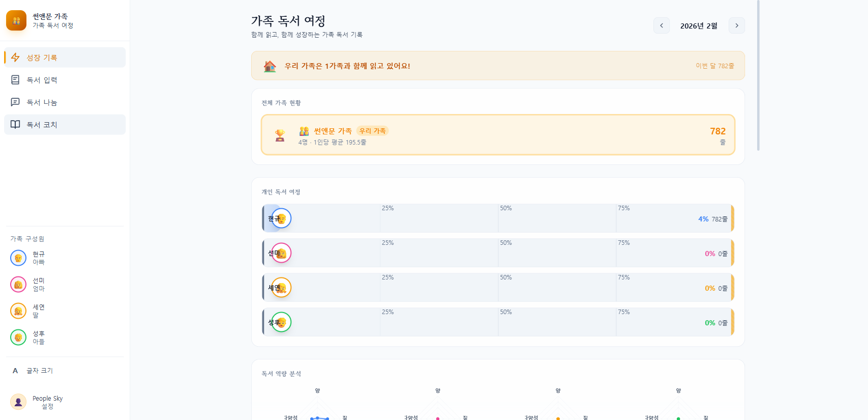Go to the next month
The image size is (868, 420).
[x=736, y=25]
